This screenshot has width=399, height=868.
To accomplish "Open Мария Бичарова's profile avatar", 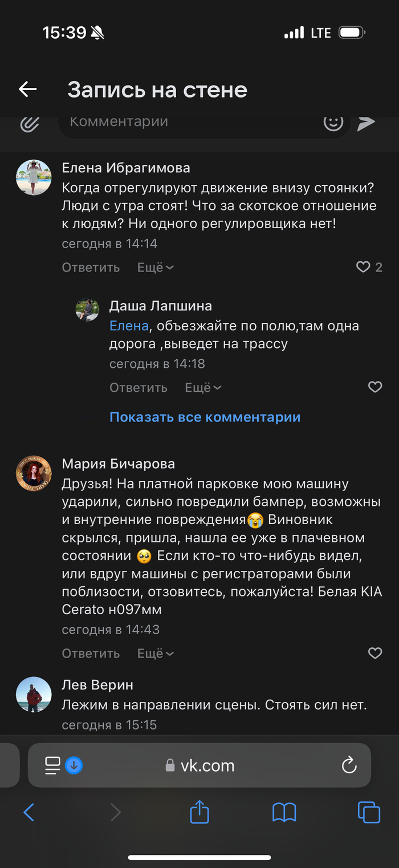I will pyautogui.click(x=34, y=473).
